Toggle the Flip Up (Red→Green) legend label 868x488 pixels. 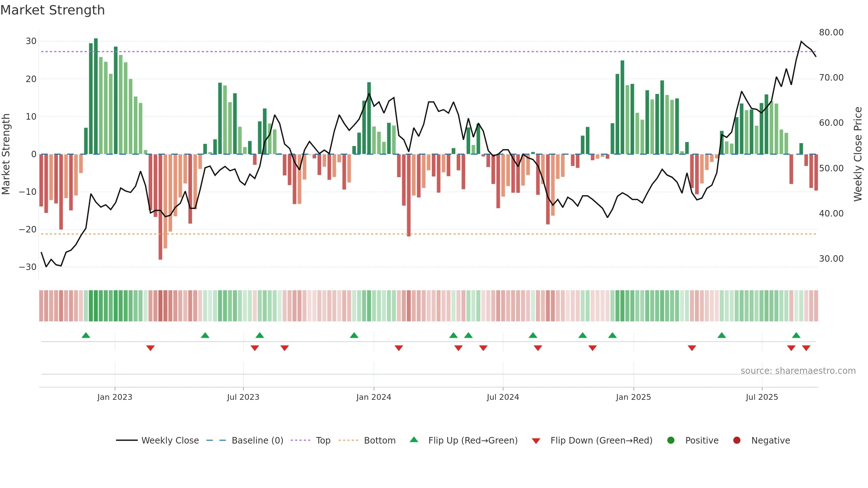(473, 440)
